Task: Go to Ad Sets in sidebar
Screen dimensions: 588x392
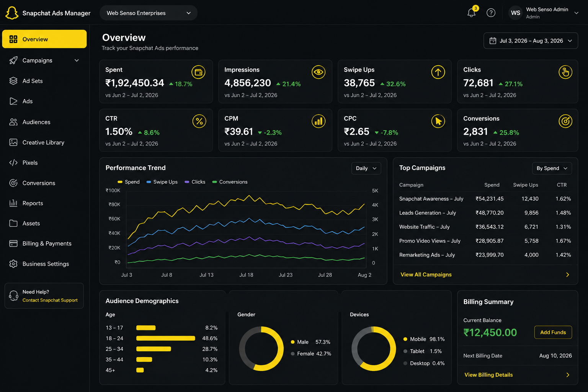Action: click(x=44, y=81)
